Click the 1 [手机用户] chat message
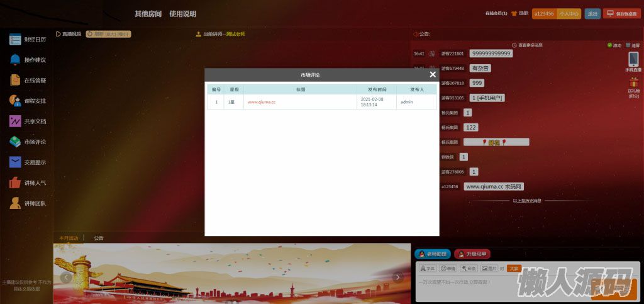This screenshot has width=644, height=304. [487, 98]
